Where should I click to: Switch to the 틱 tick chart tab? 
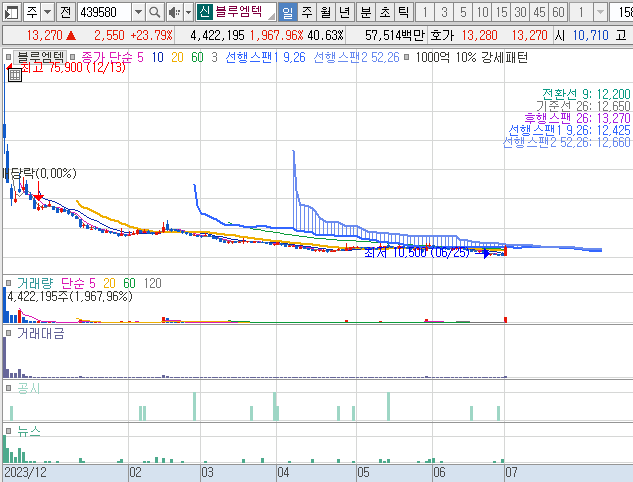[x=403, y=13]
